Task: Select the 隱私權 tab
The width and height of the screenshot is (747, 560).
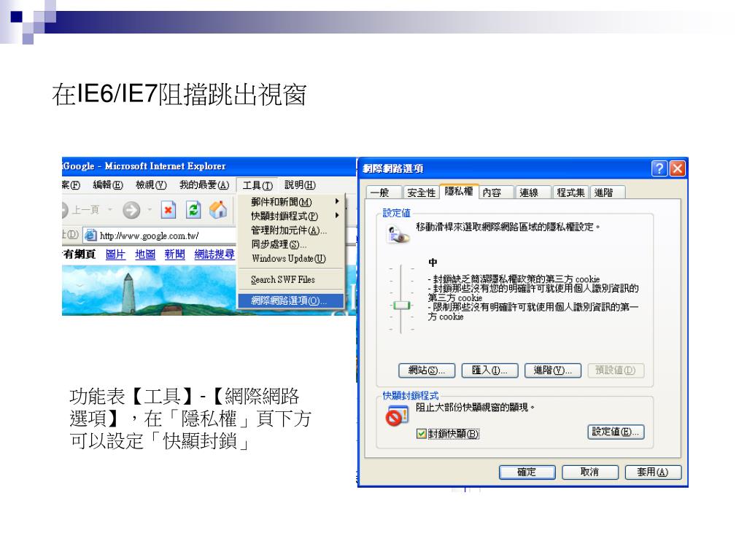Action: pos(458,191)
